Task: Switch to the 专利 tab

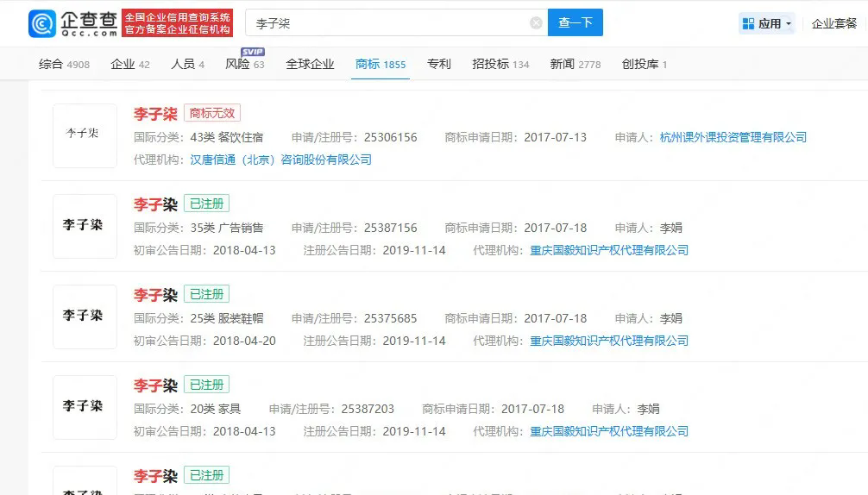Action: (439, 64)
